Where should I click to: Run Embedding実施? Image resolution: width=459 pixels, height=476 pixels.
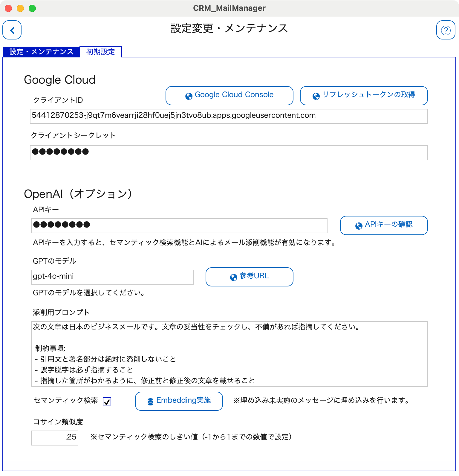(179, 401)
